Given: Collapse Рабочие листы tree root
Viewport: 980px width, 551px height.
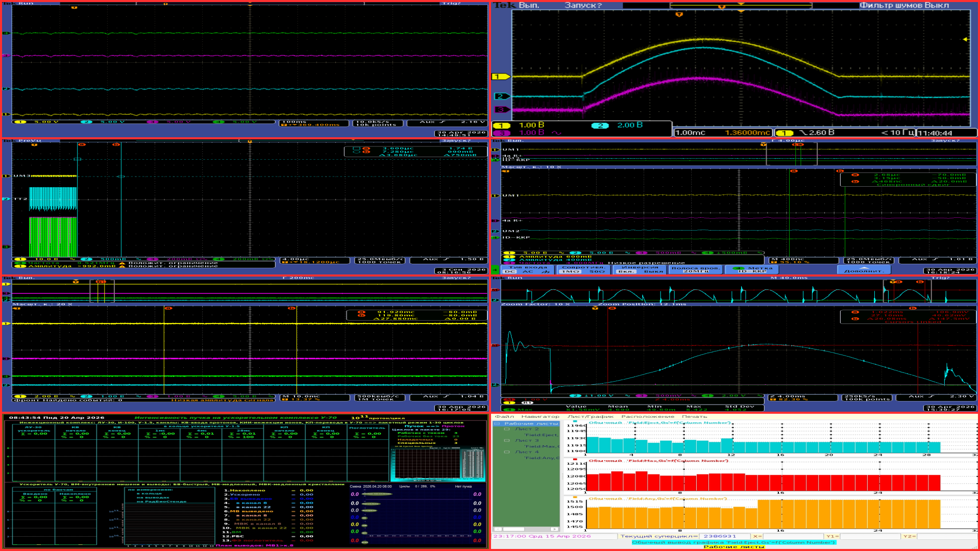Looking at the screenshot, I should tap(497, 423).
